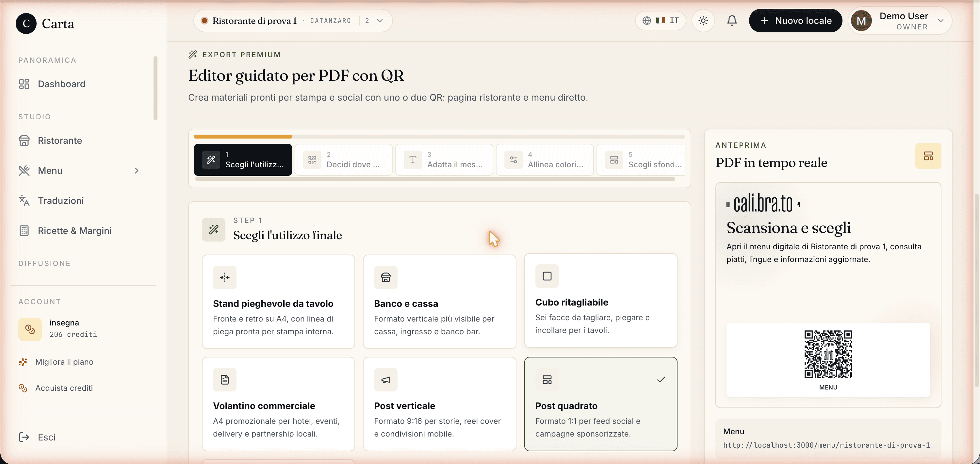Click the Banco e cassa store icon

(x=385, y=277)
